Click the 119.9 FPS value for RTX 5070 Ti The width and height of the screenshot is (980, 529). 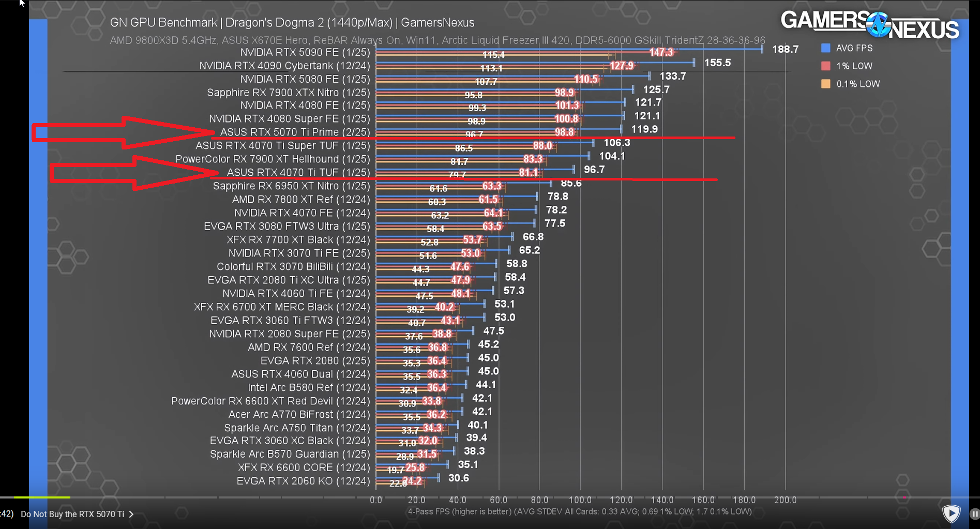click(644, 129)
